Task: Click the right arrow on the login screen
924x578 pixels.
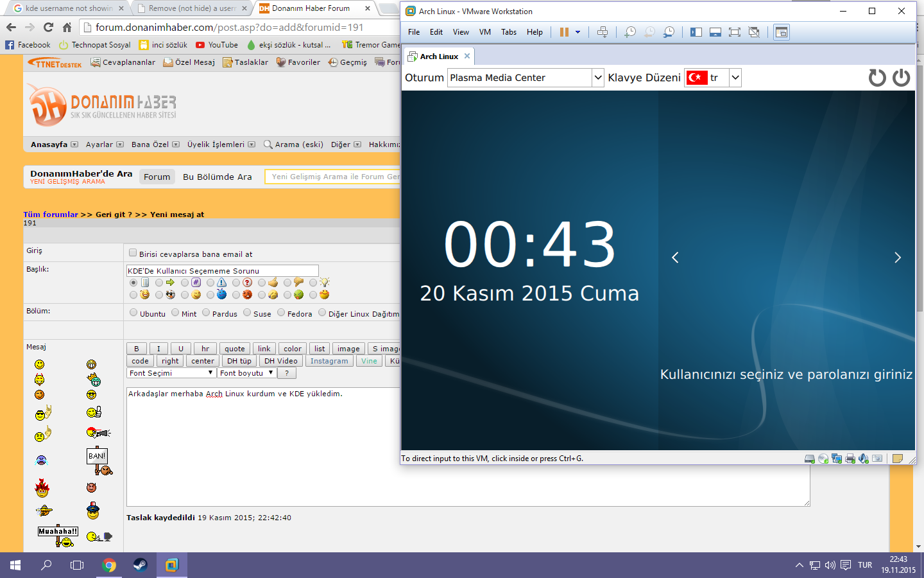Action: 897,258
